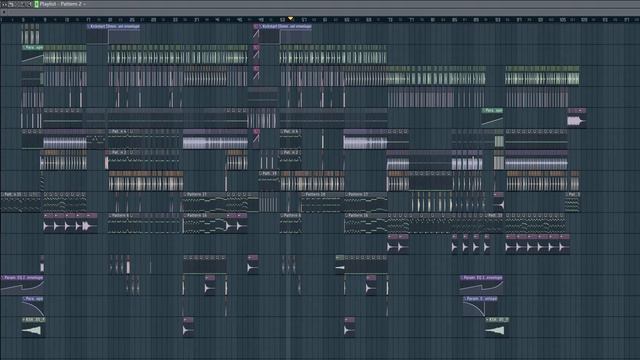Select the Pattern 20 clip at song start
The image size is (640, 360).
pos(20,202)
